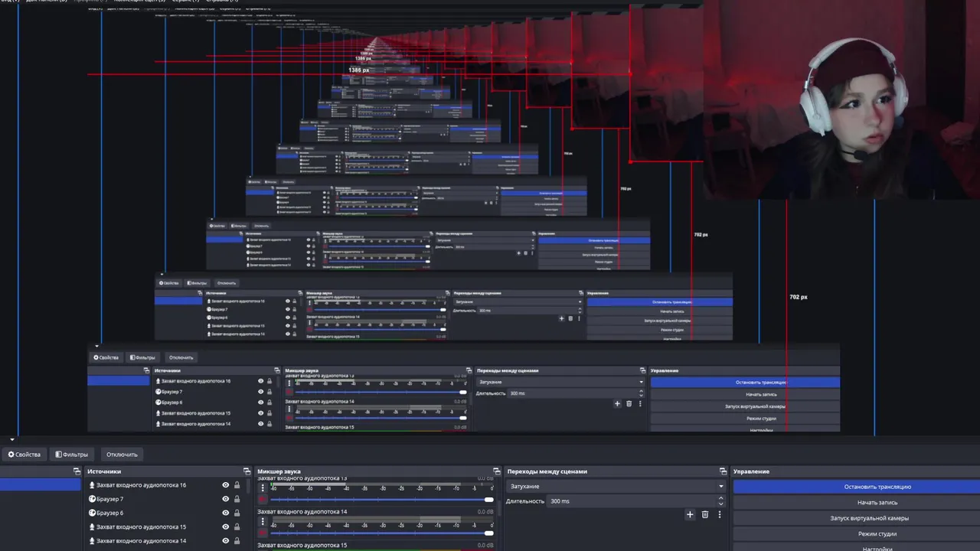The image size is (980, 551).
Task: Mute аудиопотока 13 via red speaker icon, main mixer
Action: (x=263, y=500)
